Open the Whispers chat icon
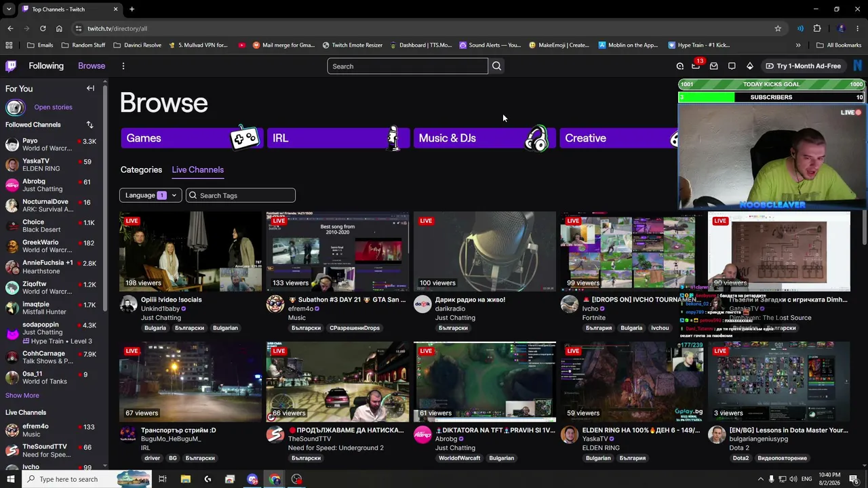 coord(732,66)
